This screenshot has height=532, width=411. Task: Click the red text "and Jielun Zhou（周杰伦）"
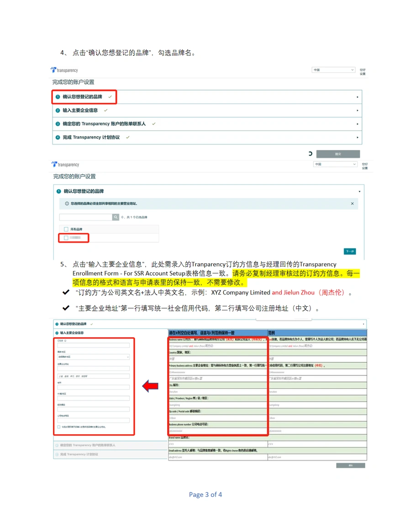click(310, 293)
